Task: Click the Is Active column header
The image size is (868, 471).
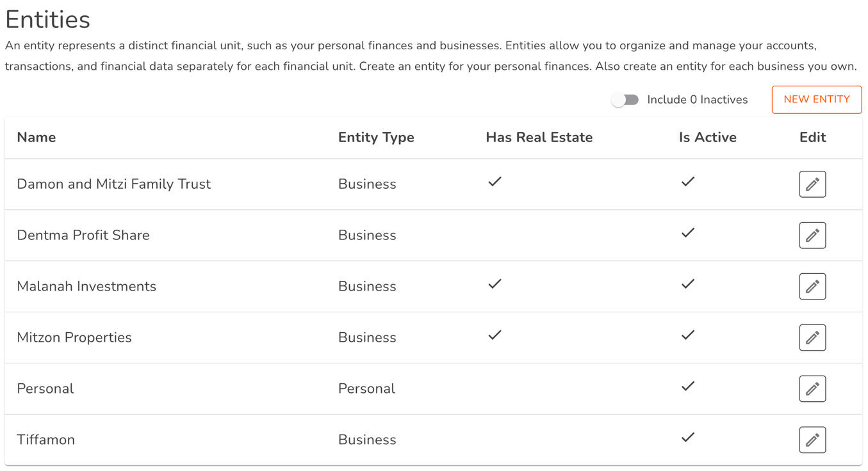Action: 707,138
